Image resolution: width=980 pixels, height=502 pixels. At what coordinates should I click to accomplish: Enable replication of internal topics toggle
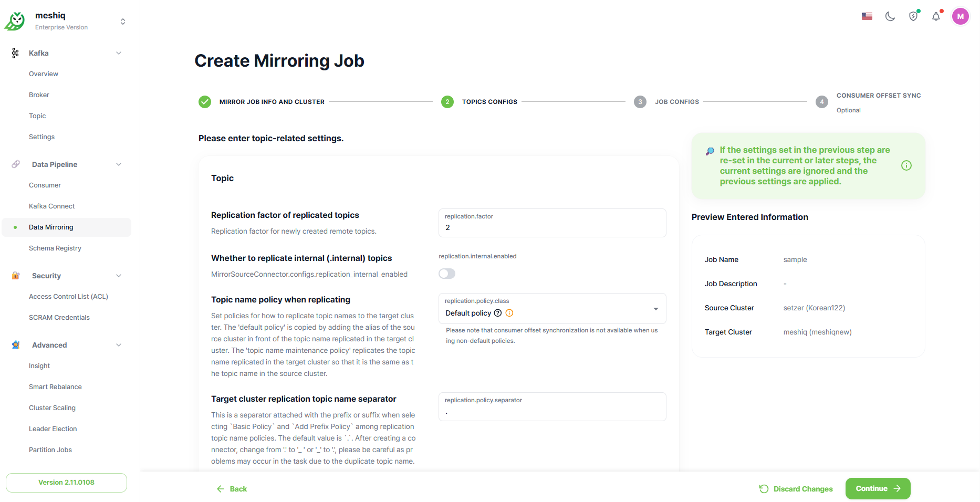[447, 274]
